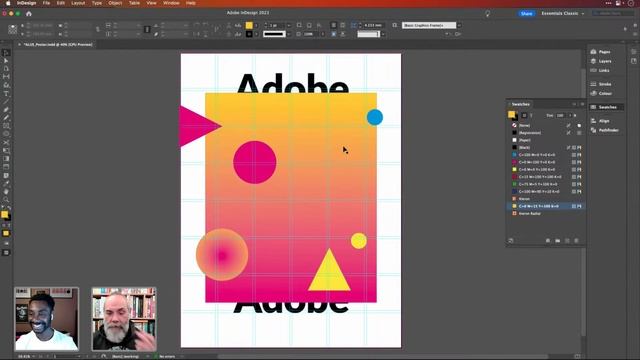Screen dimensions: 640x360
Task: Select C=100 M=0 Y=0 K=0 cyan swatch
Action: 545,155
